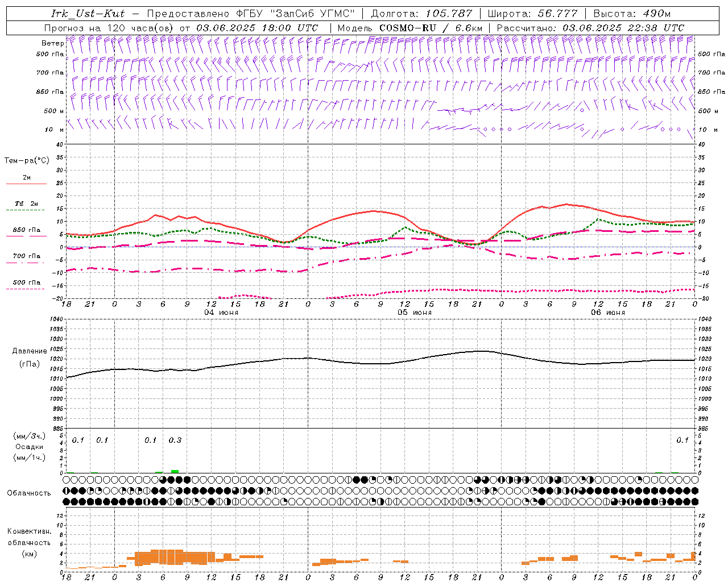This screenshot has height=582, width=728.
Task: Click the "(мм/1ч.)" precipitation unit label
Action: (29, 458)
